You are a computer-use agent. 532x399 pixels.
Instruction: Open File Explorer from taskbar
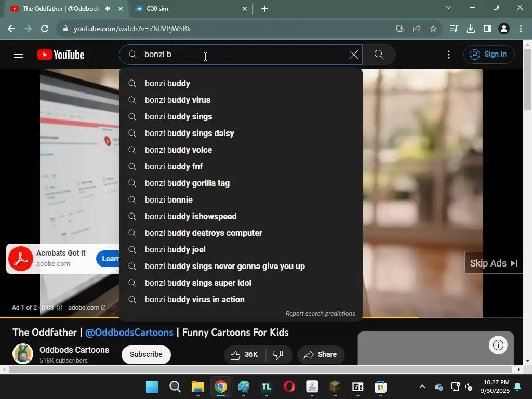click(x=197, y=387)
